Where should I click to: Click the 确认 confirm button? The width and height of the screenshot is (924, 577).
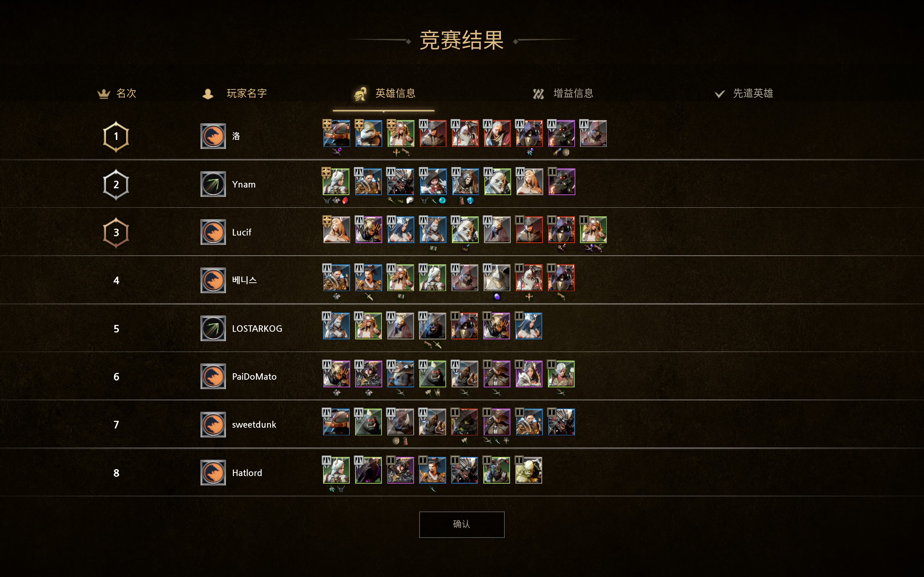(x=462, y=524)
